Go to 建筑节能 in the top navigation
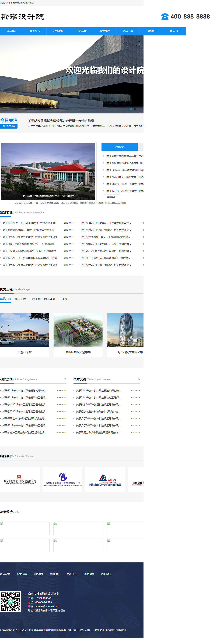This screenshot has height=644, width=210. (x=81, y=31)
